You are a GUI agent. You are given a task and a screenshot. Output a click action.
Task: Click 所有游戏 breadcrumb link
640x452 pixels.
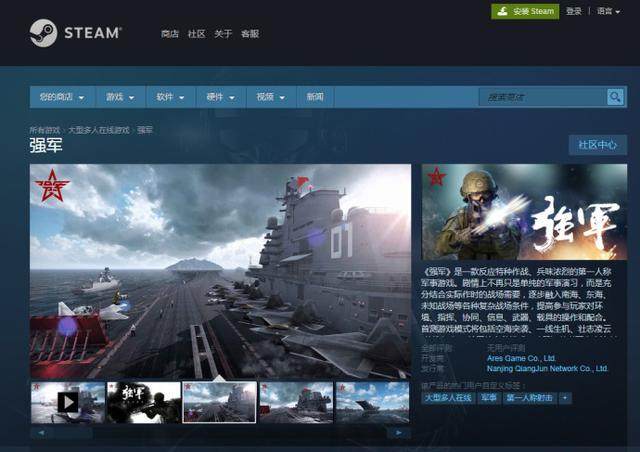pos(44,130)
